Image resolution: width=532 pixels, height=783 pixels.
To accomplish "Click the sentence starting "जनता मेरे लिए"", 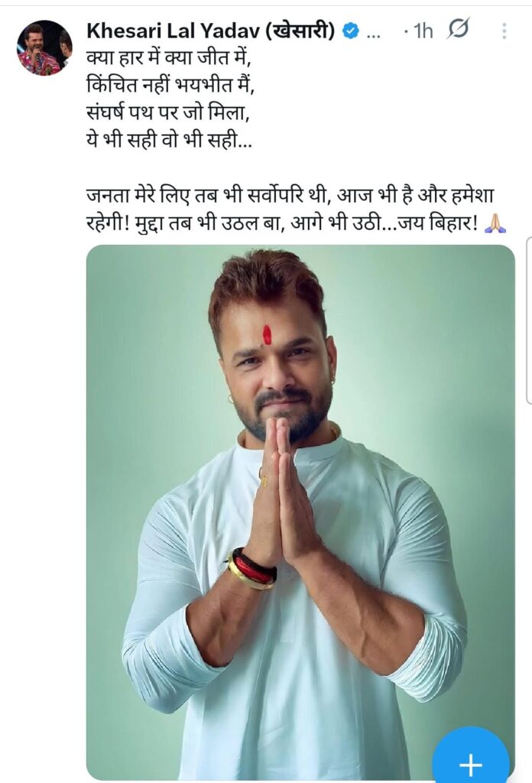I will point(290,209).
